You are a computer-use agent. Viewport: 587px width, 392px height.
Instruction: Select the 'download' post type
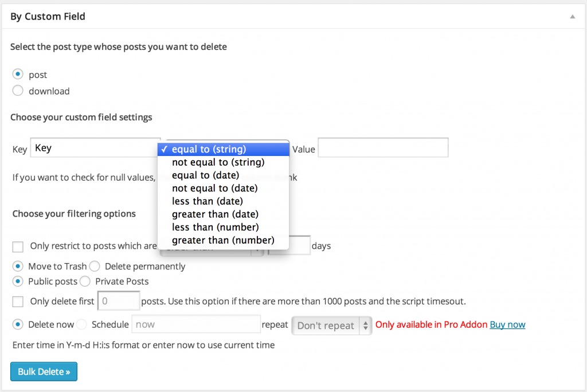[x=18, y=91]
